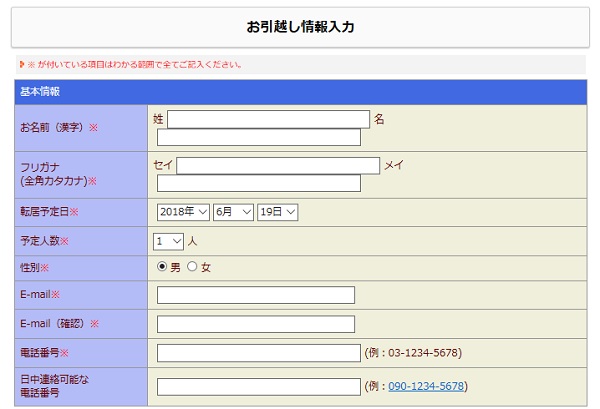Viewport: 600px width, 409px height.
Task: Click the 名 kanji given name field
Action: pyautogui.click(x=259, y=138)
